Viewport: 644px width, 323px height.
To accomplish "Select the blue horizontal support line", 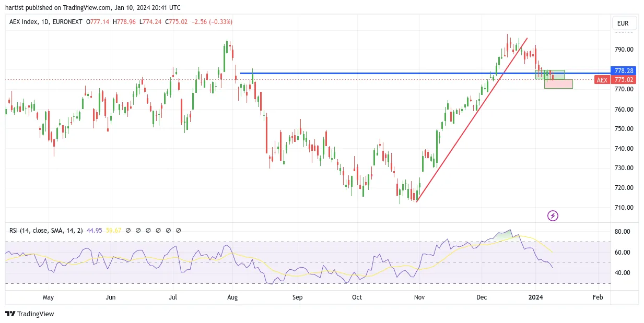I will pos(424,73).
